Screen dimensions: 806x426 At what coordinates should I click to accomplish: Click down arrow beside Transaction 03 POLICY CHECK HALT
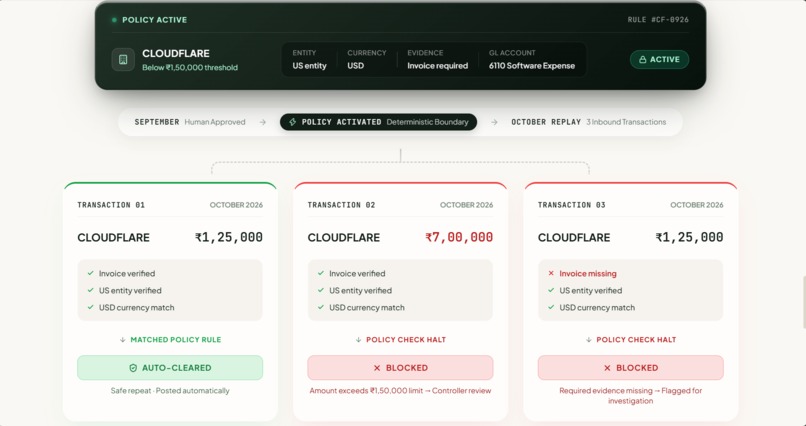589,340
